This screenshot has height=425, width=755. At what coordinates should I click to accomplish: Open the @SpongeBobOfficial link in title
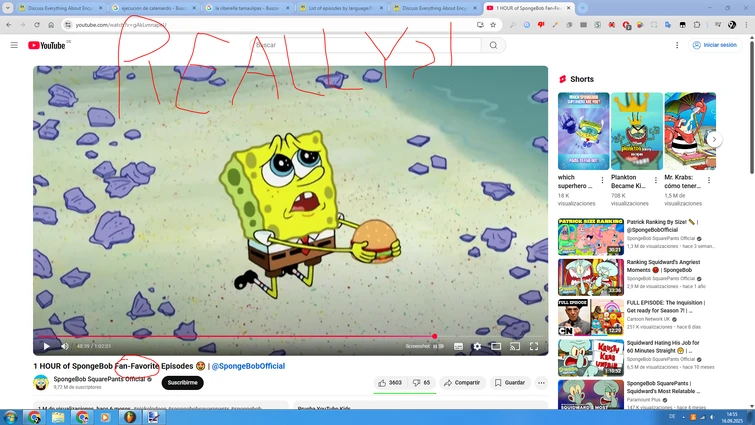coord(248,366)
